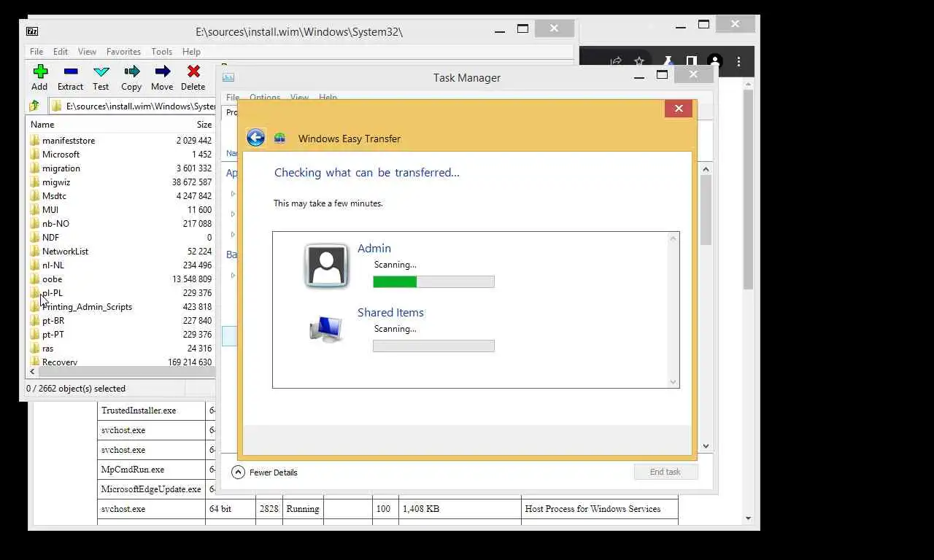Click the Task Manager scrollbar down arrow

click(706, 446)
